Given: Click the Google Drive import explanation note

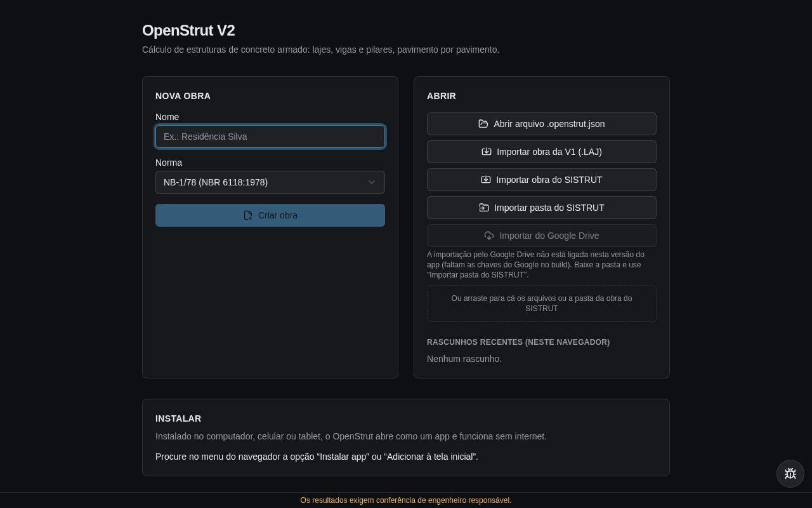Looking at the screenshot, I should click(535, 265).
